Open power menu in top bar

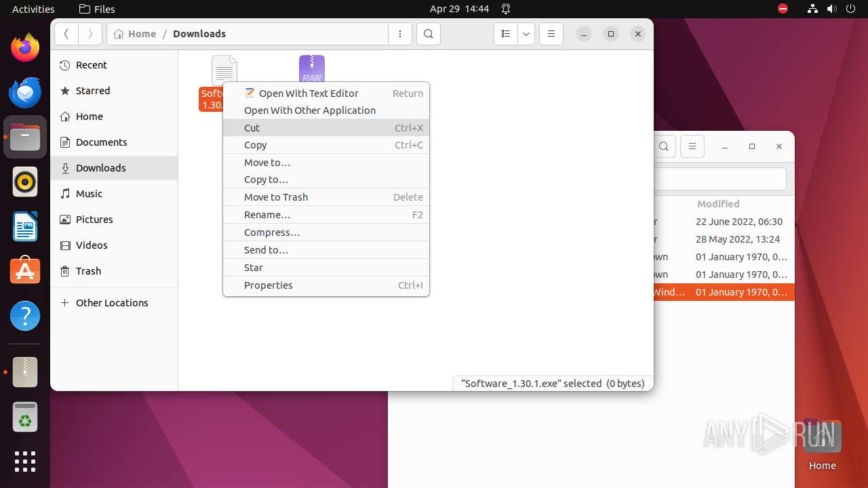(x=850, y=9)
